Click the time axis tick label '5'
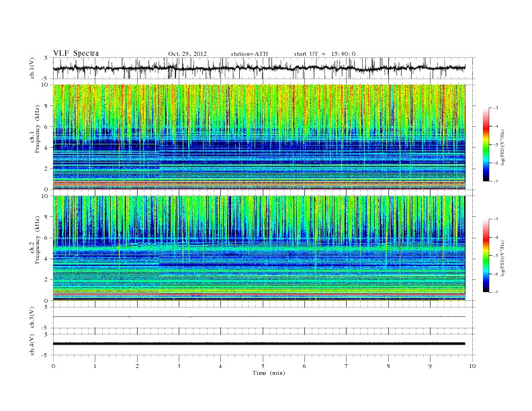The width and height of the screenshot is (532, 411). pos(263,366)
